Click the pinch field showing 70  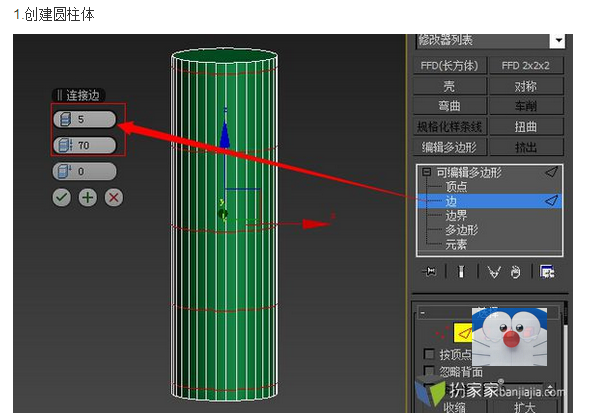[x=85, y=145]
